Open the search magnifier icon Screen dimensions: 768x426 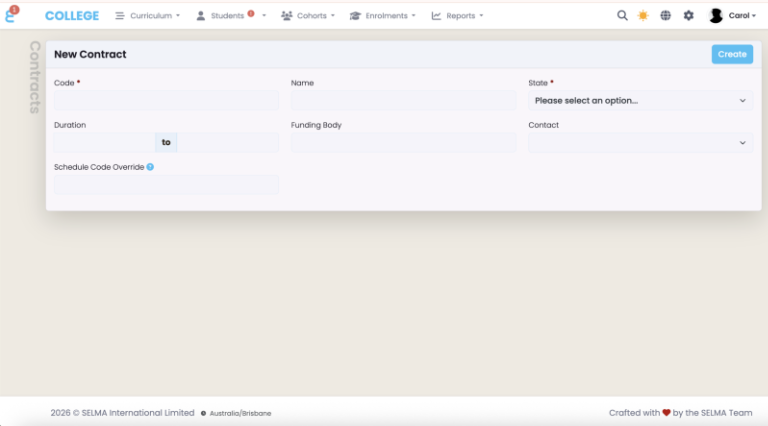[x=622, y=16]
